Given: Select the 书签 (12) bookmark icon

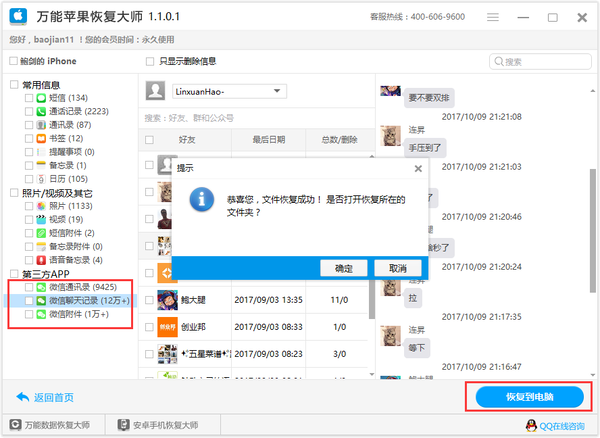Looking at the screenshot, I should click(41, 138).
